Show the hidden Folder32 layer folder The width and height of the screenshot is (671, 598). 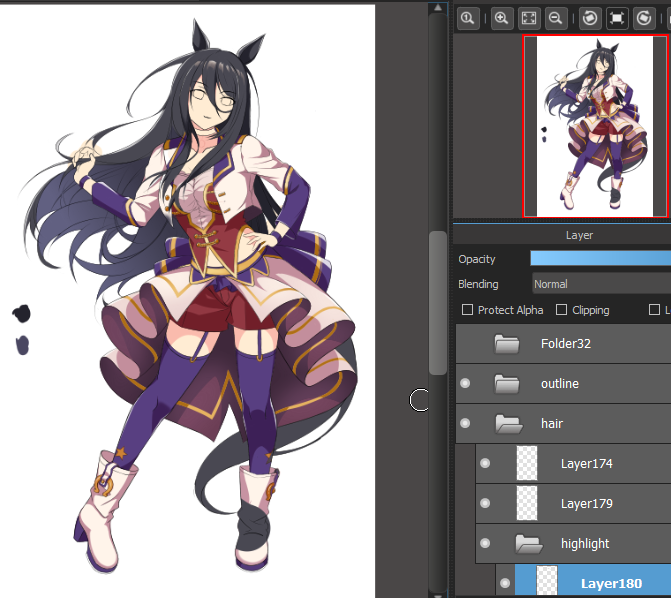(x=465, y=344)
